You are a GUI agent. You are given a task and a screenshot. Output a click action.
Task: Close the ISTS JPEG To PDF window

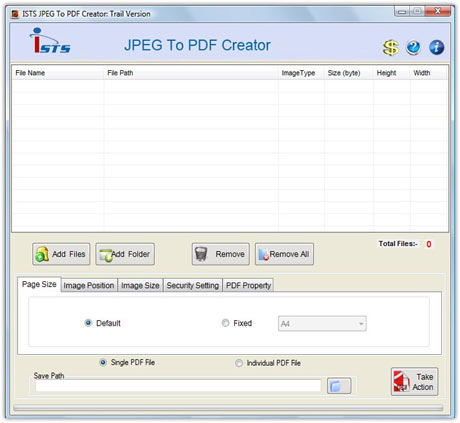[x=438, y=11]
